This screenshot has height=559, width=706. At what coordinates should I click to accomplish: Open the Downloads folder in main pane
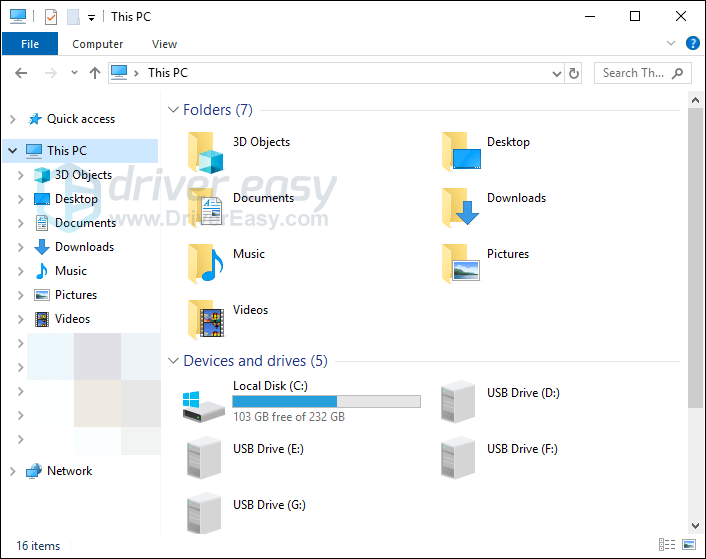462,208
